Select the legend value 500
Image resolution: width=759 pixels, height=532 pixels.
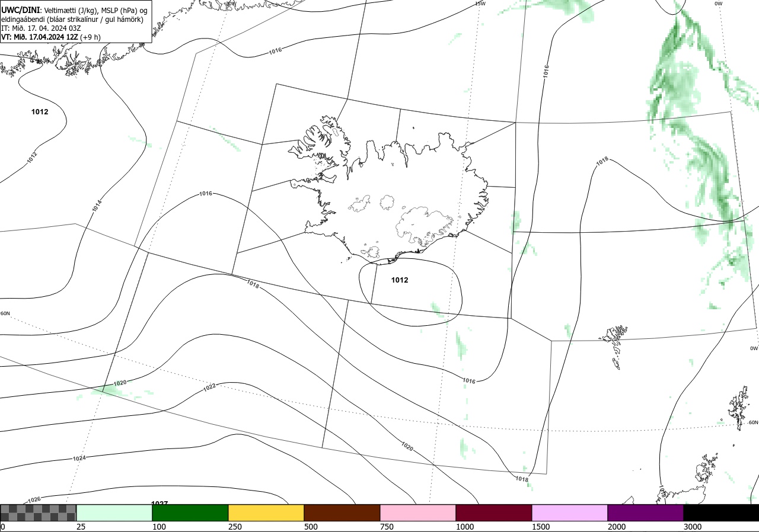pos(311,527)
